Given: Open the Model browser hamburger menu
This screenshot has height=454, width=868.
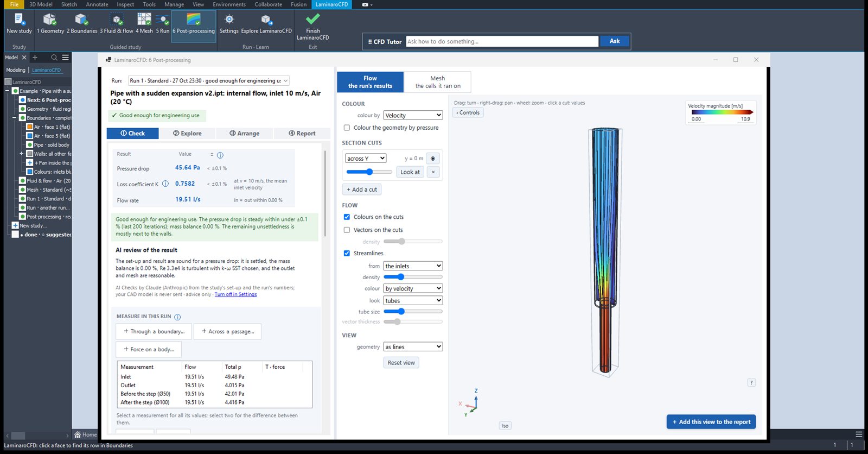Looking at the screenshot, I should coord(66,58).
